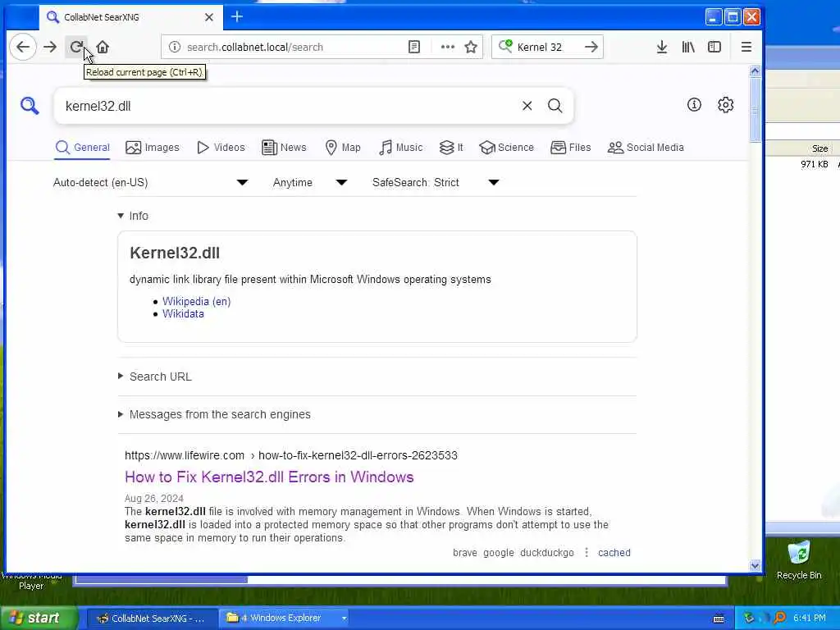Toggle reader view in address bar
This screenshot has width=840, height=630.
[414, 47]
